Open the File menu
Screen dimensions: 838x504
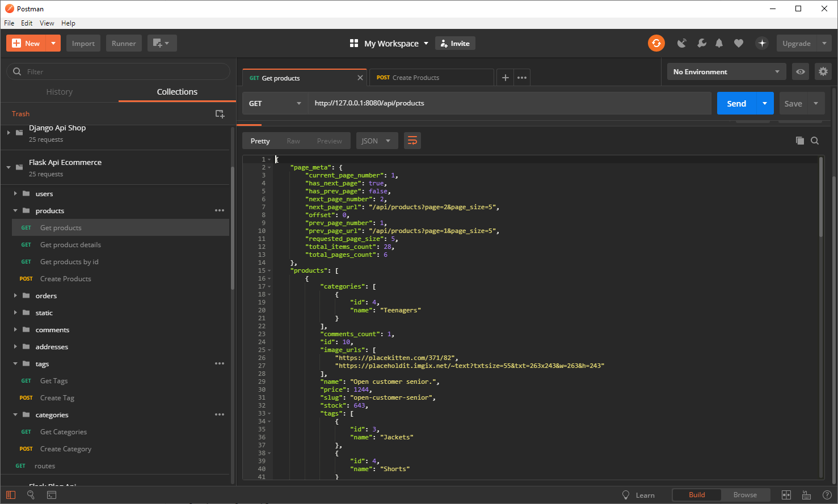pyautogui.click(x=9, y=23)
